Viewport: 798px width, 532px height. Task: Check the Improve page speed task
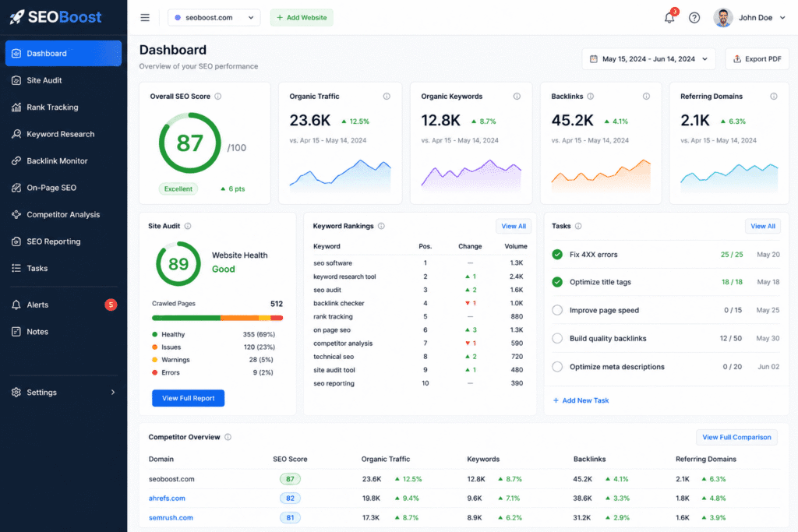coord(557,310)
